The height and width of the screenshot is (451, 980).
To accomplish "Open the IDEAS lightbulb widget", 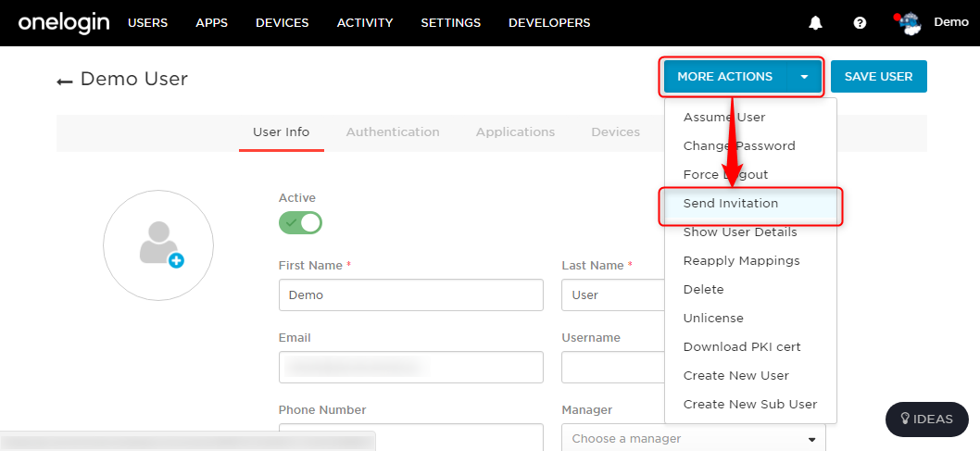I will (927, 420).
